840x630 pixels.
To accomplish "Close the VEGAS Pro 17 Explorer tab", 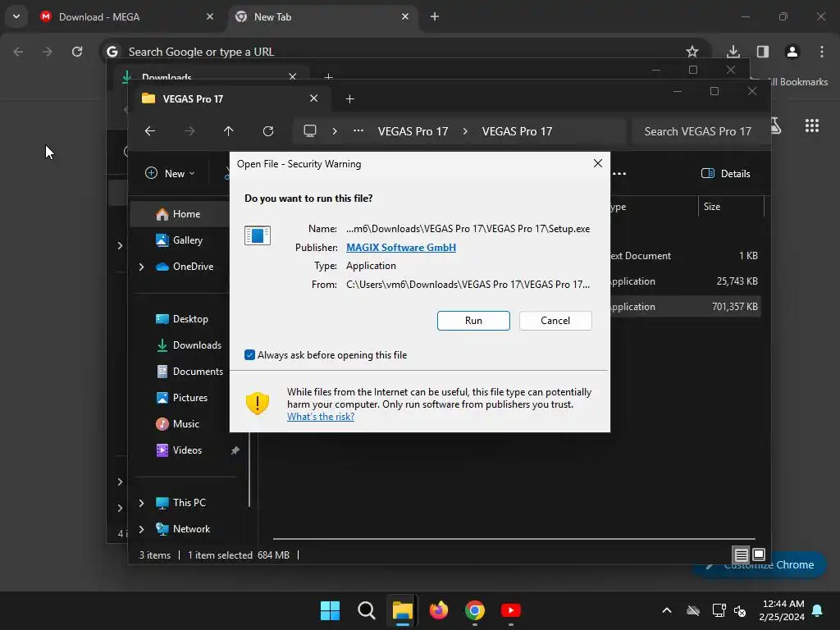I will [x=314, y=98].
